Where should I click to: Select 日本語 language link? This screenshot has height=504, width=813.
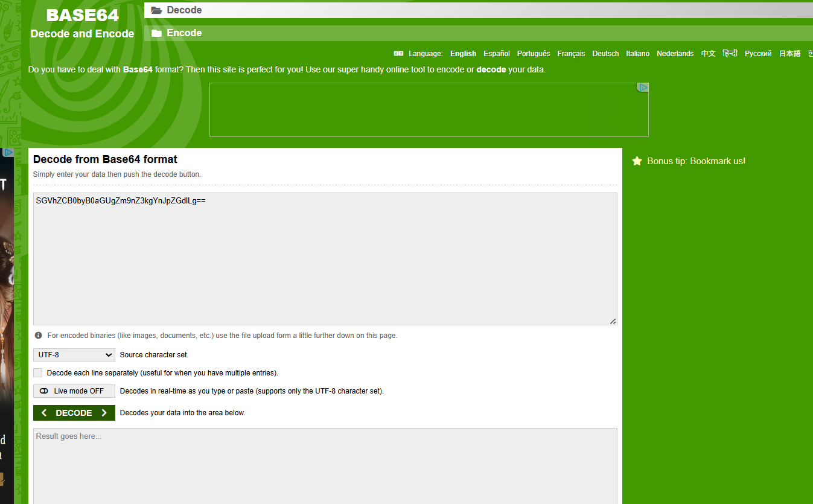(x=789, y=54)
